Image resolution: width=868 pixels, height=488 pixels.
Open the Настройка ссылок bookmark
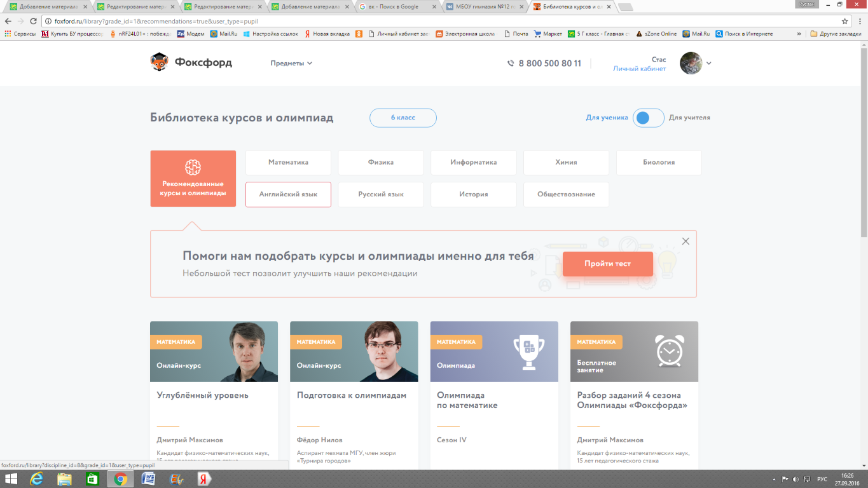[x=270, y=34]
